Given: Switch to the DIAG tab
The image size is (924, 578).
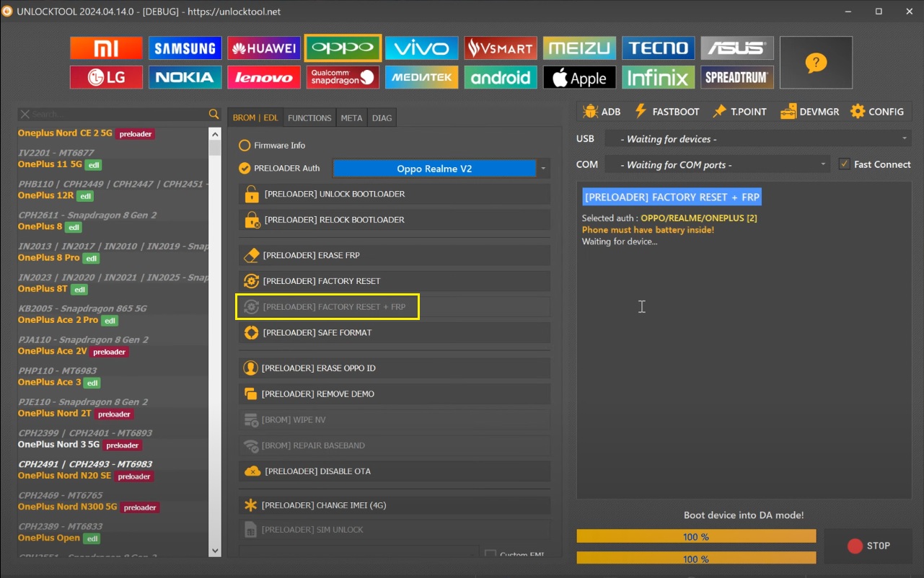Looking at the screenshot, I should tap(382, 118).
